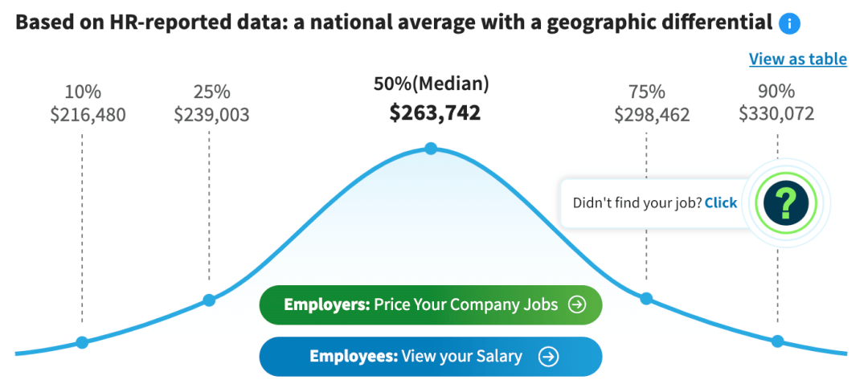Click the green question mark help icon

[x=785, y=202]
